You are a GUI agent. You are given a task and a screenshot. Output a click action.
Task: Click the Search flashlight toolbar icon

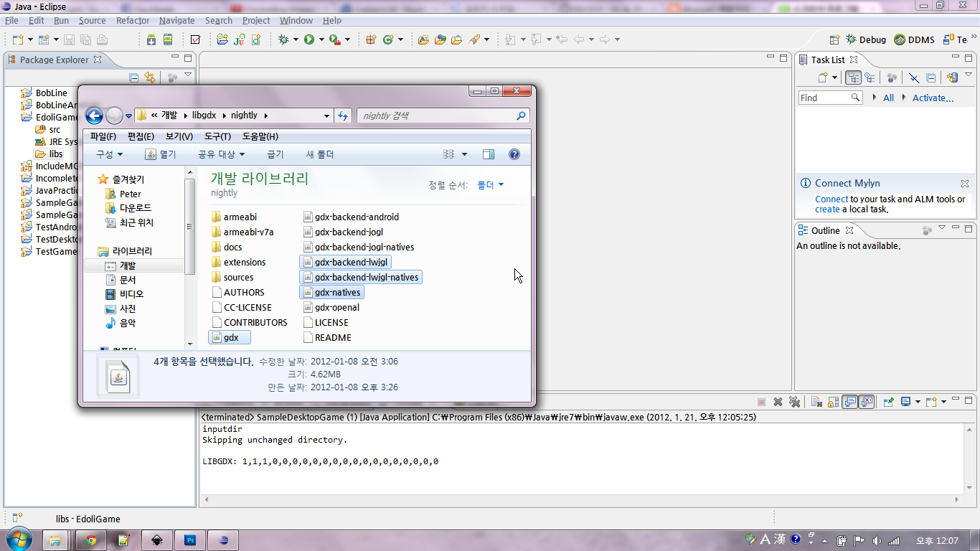(474, 39)
